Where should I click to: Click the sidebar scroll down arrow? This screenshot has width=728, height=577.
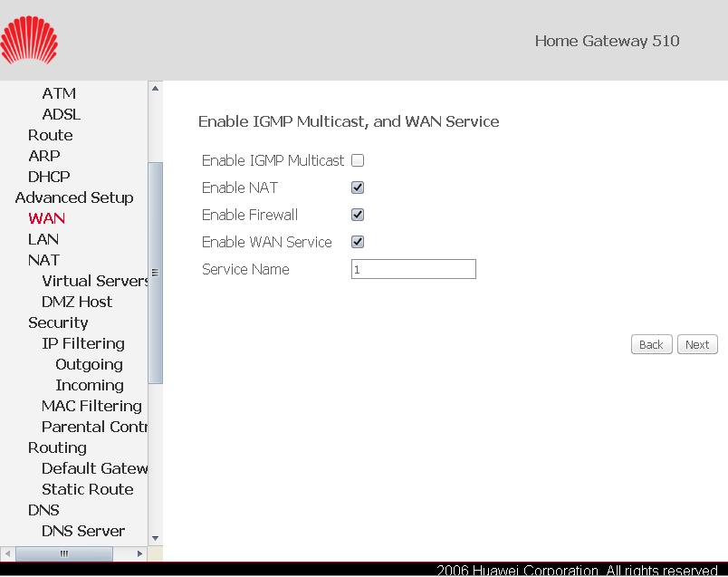click(x=155, y=538)
